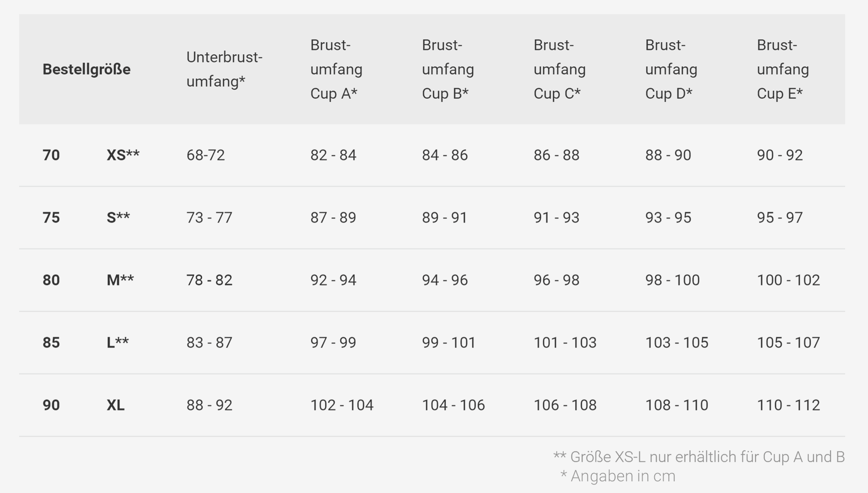The width and height of the screenshot is (868, 493).
Task: Click the 100 - 102 Cup E value
Action: coord(788,280)
